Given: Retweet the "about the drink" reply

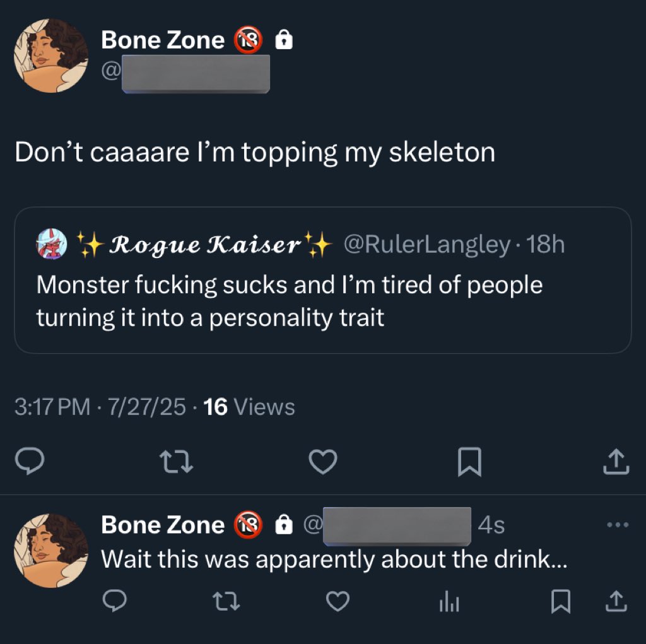Looking at the screenshot, I should pos(226,603).
